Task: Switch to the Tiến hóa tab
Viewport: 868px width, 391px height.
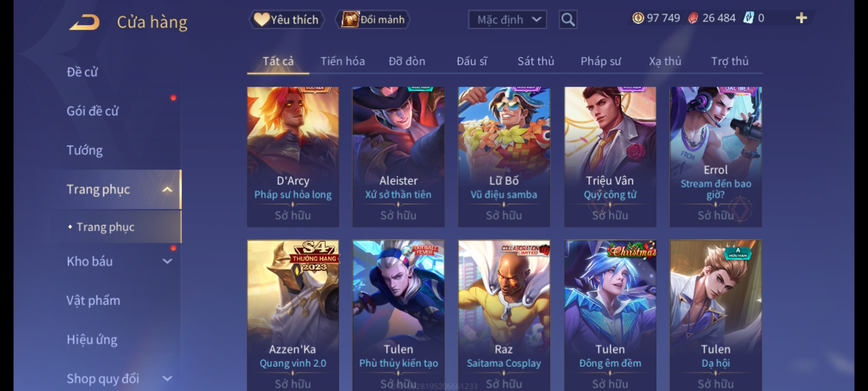Action: point(342,61)
